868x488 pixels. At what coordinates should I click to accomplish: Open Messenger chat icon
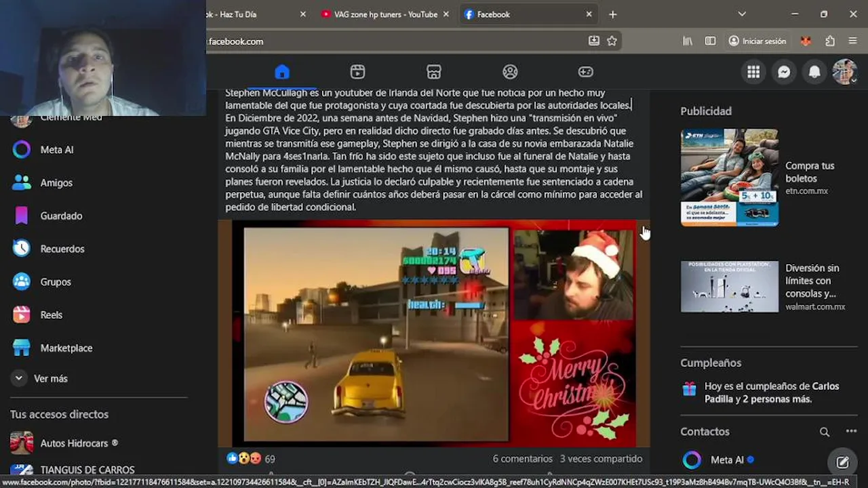(784, 72)
